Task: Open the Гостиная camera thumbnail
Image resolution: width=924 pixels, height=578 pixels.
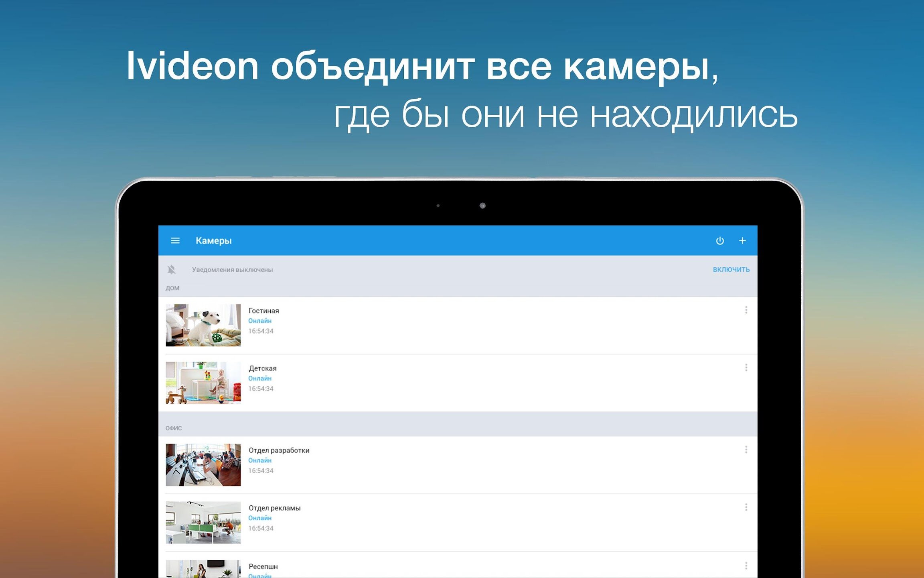Action: [203, 325]
